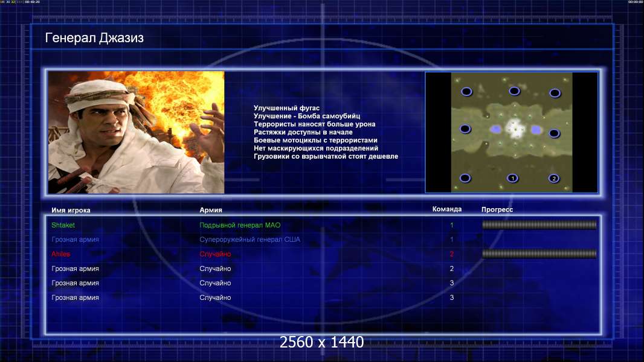Viewport: 644px width, 362px height.
Task: Click the ability line 'Улучшенный фугас'
Action: (x=286, y=108)
